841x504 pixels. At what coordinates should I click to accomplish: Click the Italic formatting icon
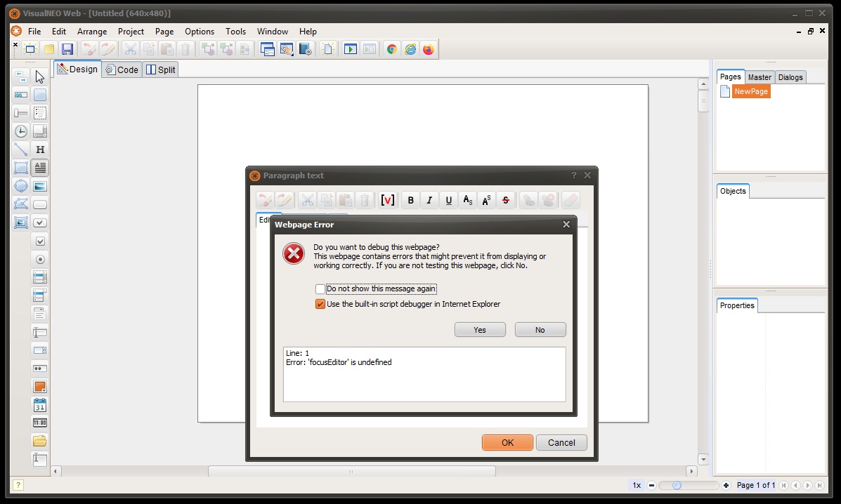coord(429,200)
